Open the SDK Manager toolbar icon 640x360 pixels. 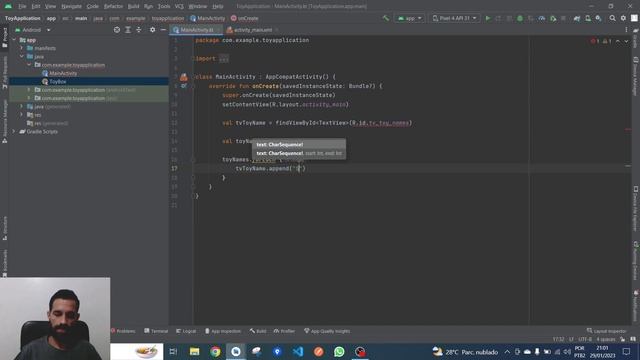click(x=598, y=18)
